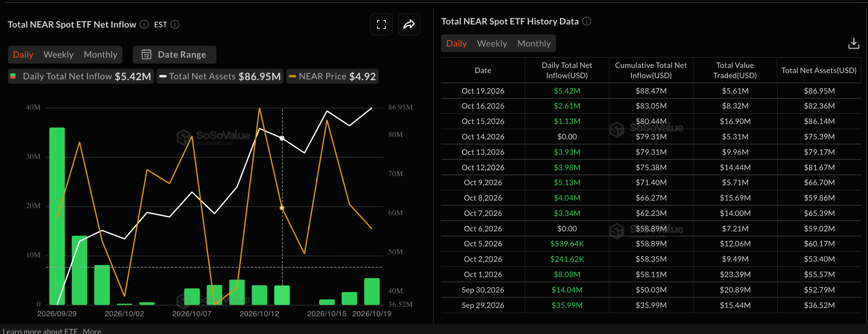Click Total Value Traded column header
The width and height of the screenshot is (868, 334).
coord(735,70)
